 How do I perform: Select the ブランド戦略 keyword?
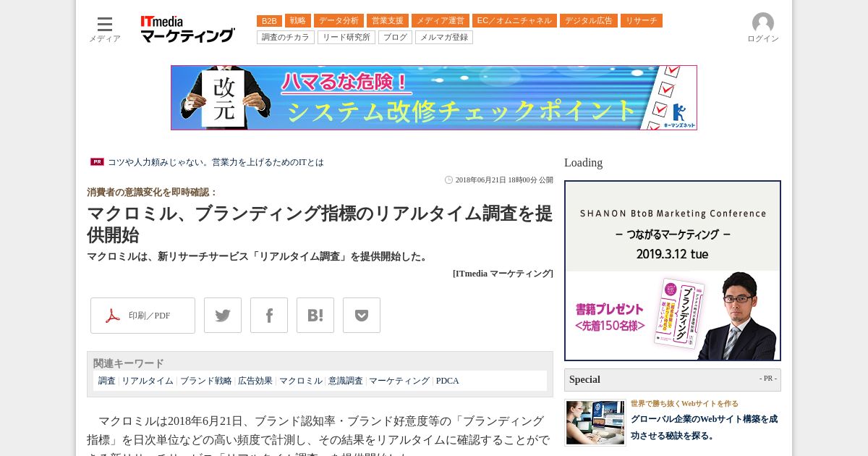206,381
